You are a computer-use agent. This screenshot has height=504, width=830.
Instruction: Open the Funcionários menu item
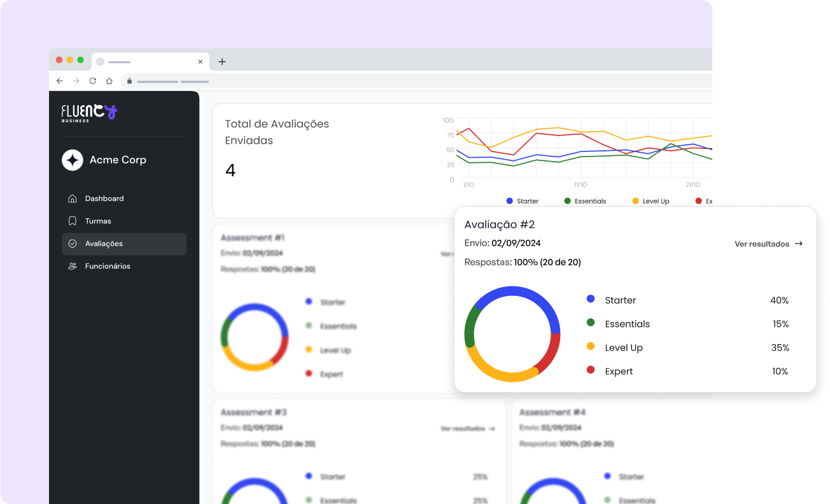click(124, 266)
